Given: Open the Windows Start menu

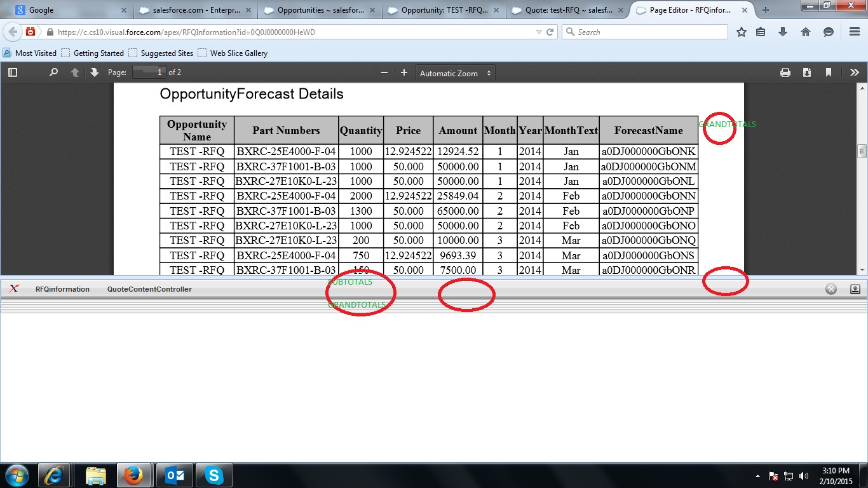Looking at the screenshot, I should 17,475.
